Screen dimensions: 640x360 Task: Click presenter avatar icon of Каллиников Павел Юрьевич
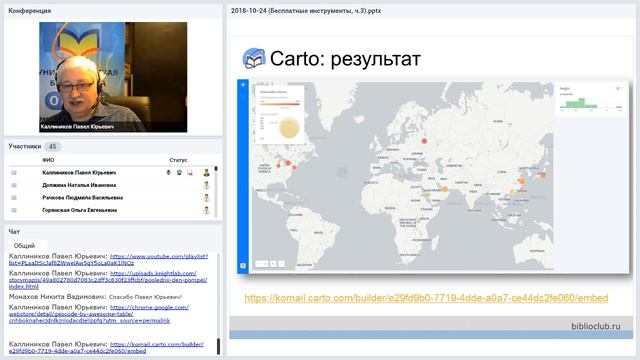pos(207,173)
